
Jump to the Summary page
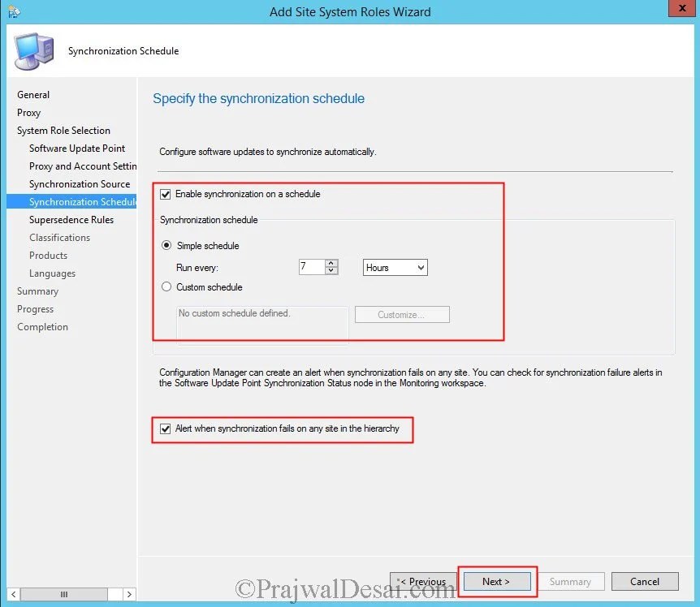[37, 291]
